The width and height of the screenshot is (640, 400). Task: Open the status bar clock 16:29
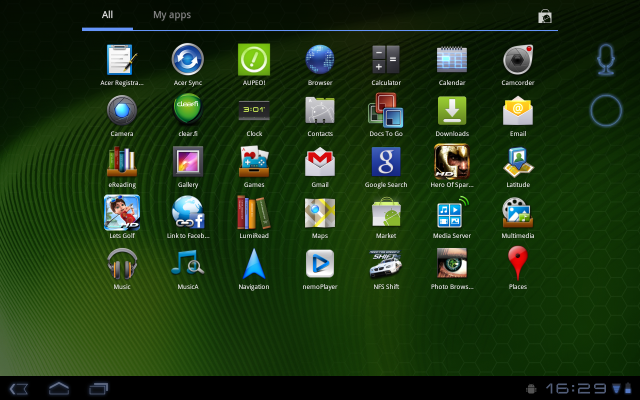(x=577, y=389)
